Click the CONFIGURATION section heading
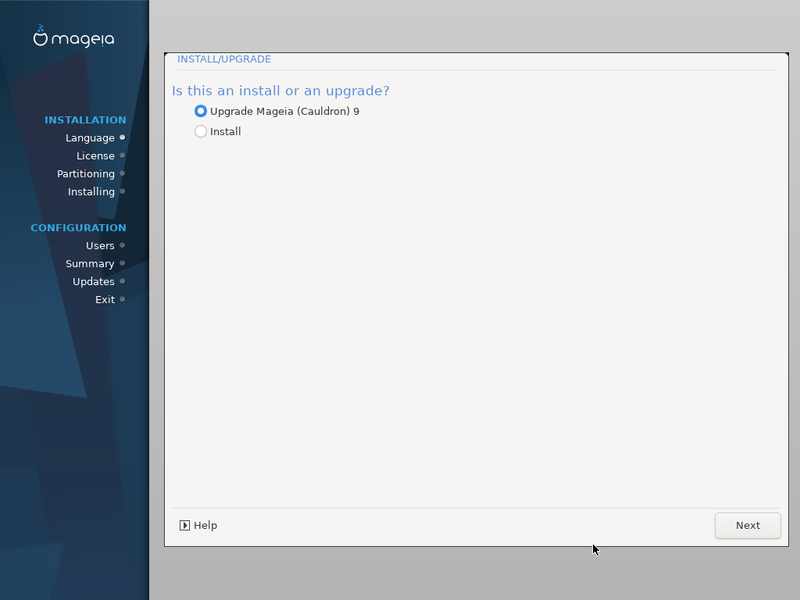 [x=78, y=228]
